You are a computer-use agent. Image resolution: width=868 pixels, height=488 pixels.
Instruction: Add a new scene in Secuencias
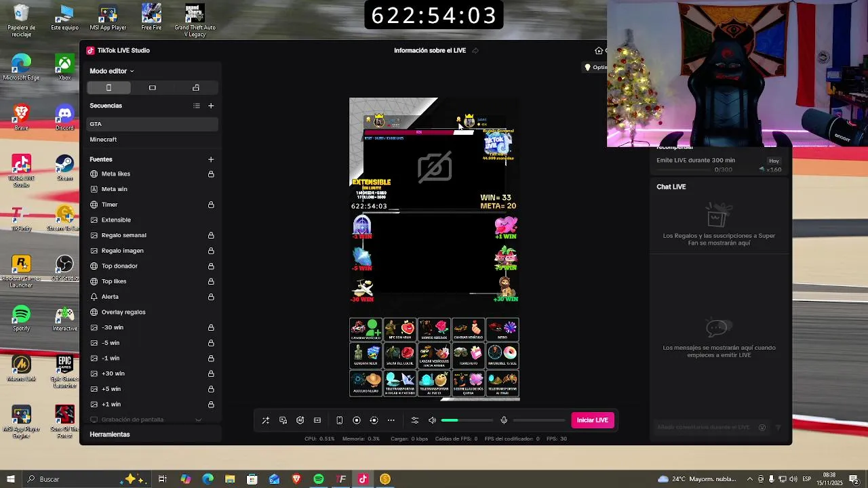pyautogui.click(x=211, y=106)
